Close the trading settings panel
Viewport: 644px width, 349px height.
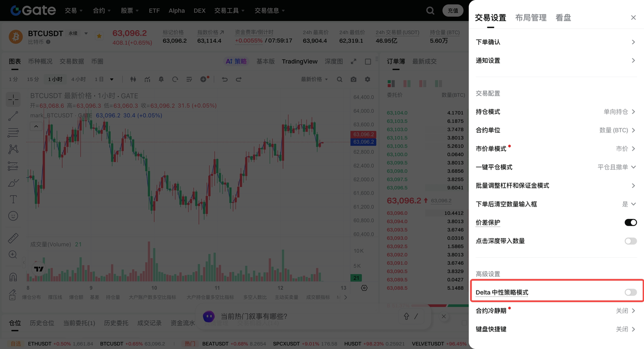633,18
